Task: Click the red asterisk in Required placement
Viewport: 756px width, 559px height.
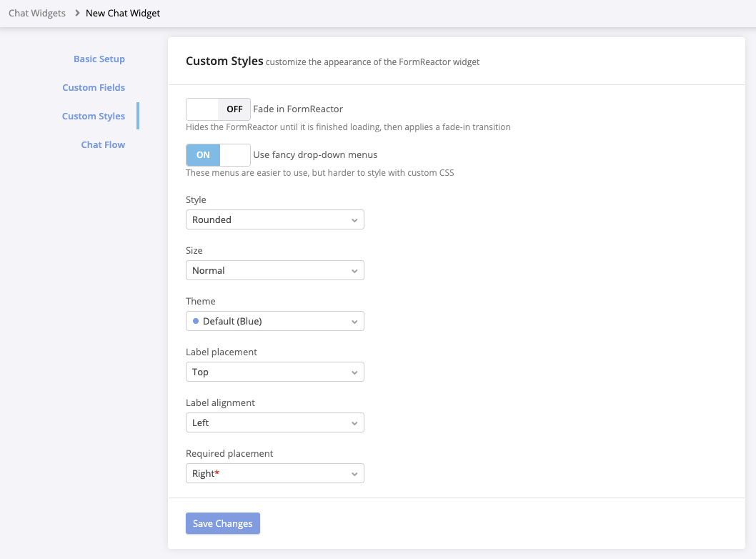Action: [x=217, y=473]
